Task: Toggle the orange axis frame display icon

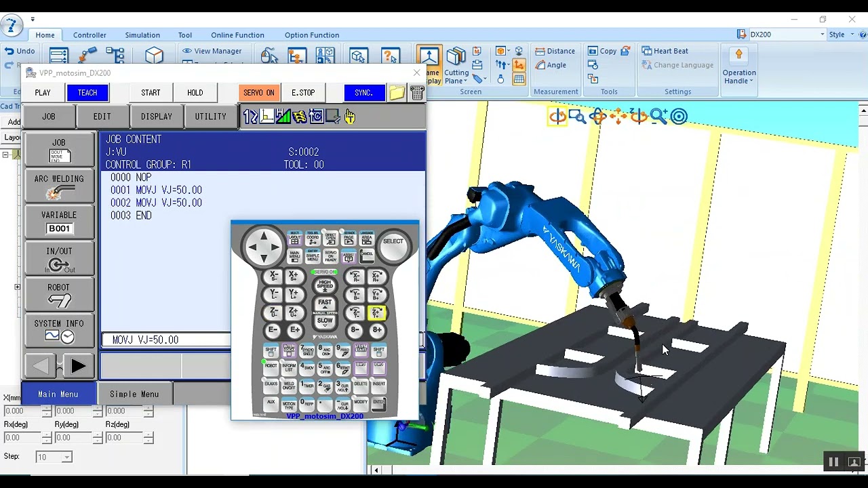Action: point(519,65)
